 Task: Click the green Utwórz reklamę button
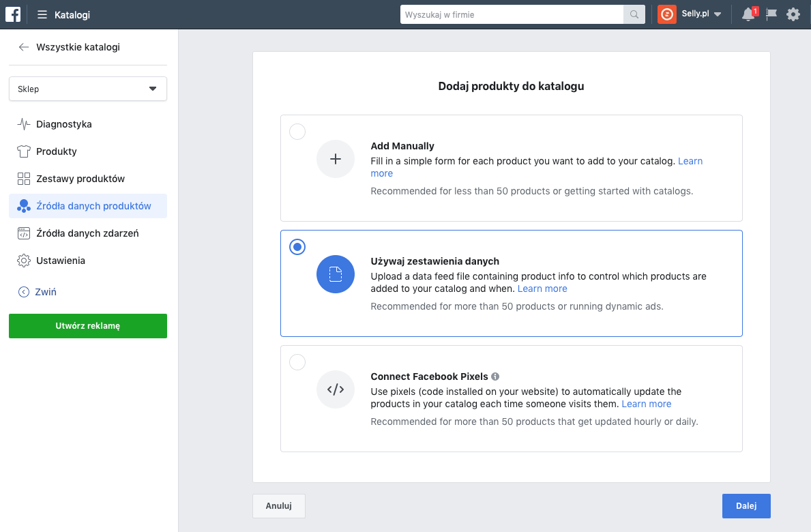click(x=88, y=326)
